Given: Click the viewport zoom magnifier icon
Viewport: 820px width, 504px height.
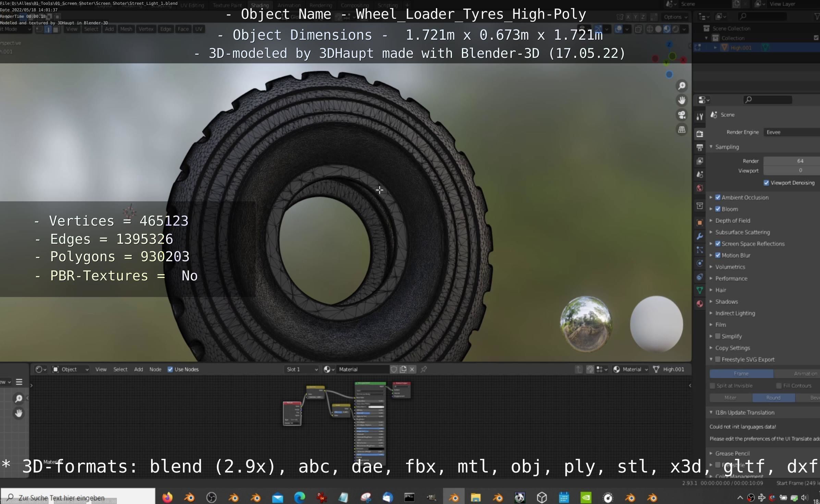Looking at the screenshot, I should point(682,86).
